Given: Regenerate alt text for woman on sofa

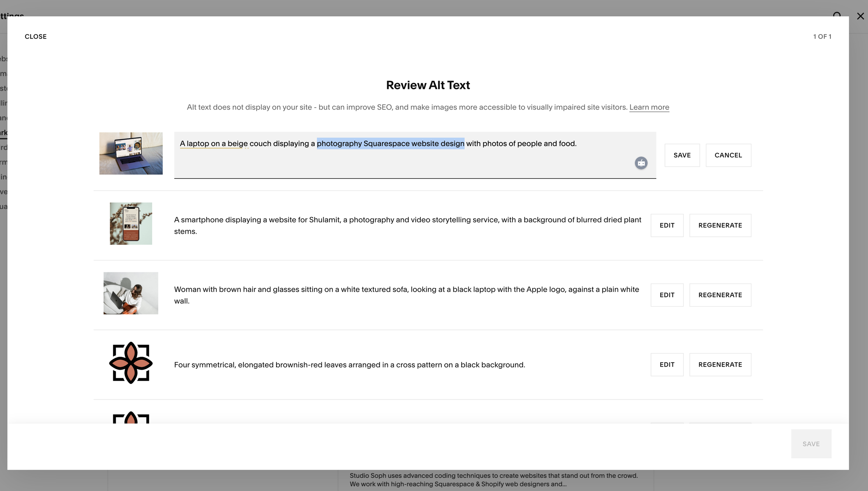Looking at the screenshot, I should pos(720,295).
